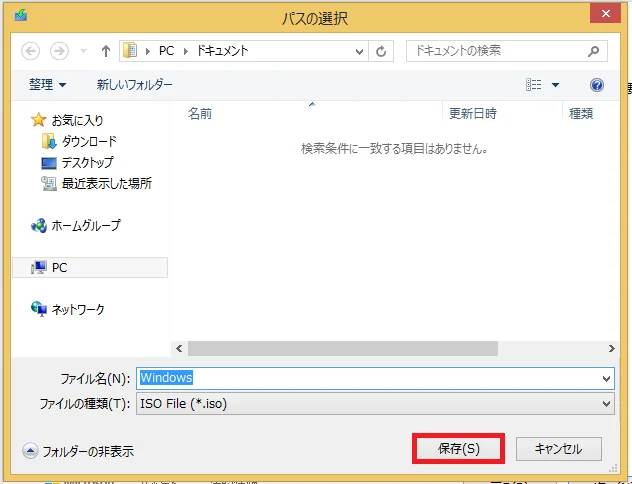This screenshot has width=632, height=484.
Task: Click the folder icon in address bar
Action: [130, 51]
